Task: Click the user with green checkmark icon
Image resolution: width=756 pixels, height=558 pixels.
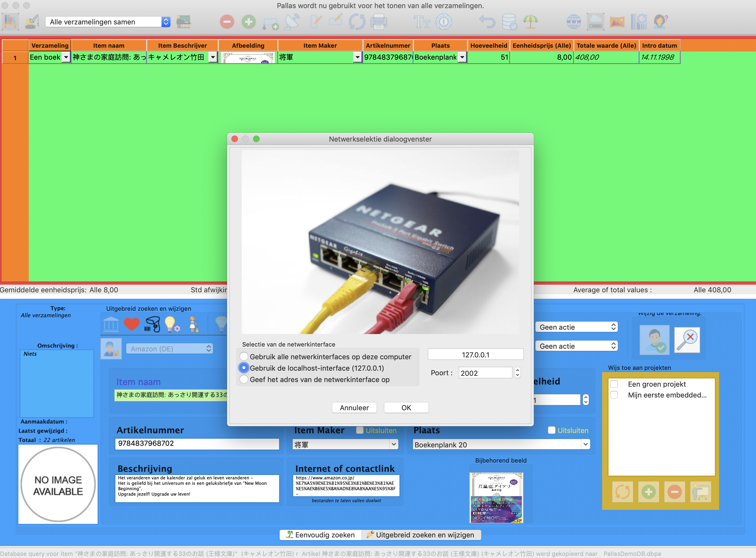Action: pyautogui.click(x=654, y=340)
